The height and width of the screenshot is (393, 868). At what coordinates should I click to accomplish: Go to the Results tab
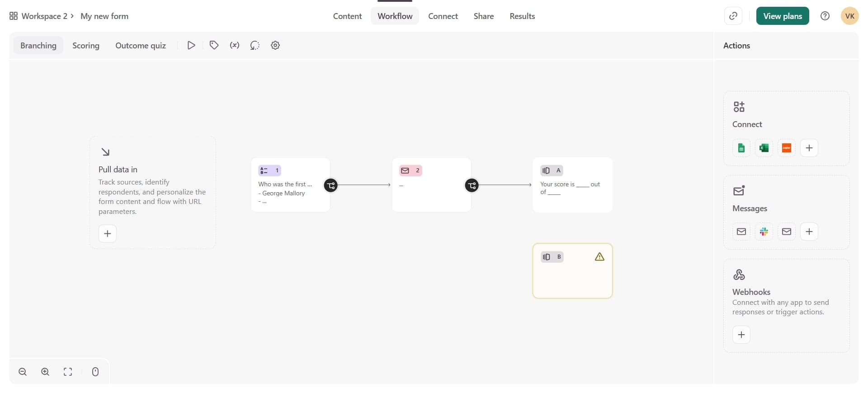522,16
